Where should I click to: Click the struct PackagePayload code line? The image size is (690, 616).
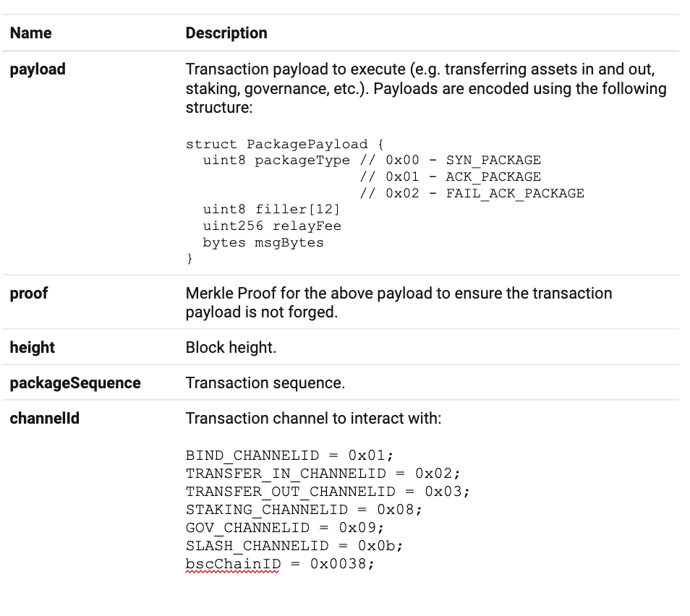click(x=285, y=145)
